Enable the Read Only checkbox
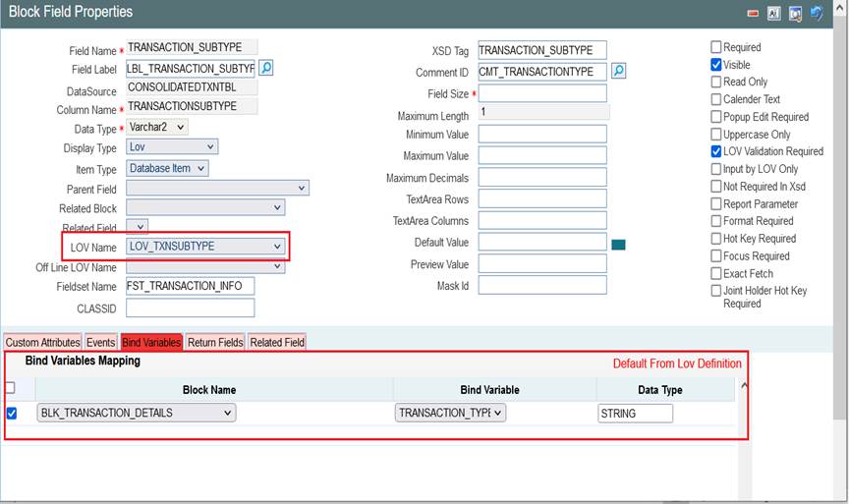849x504 pixels. (715, 82)
